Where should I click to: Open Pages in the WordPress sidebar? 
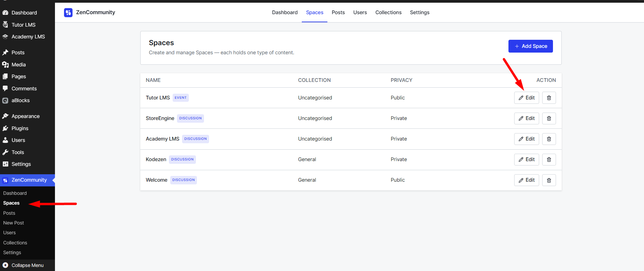pyautogui.click(x=19, y=77)
